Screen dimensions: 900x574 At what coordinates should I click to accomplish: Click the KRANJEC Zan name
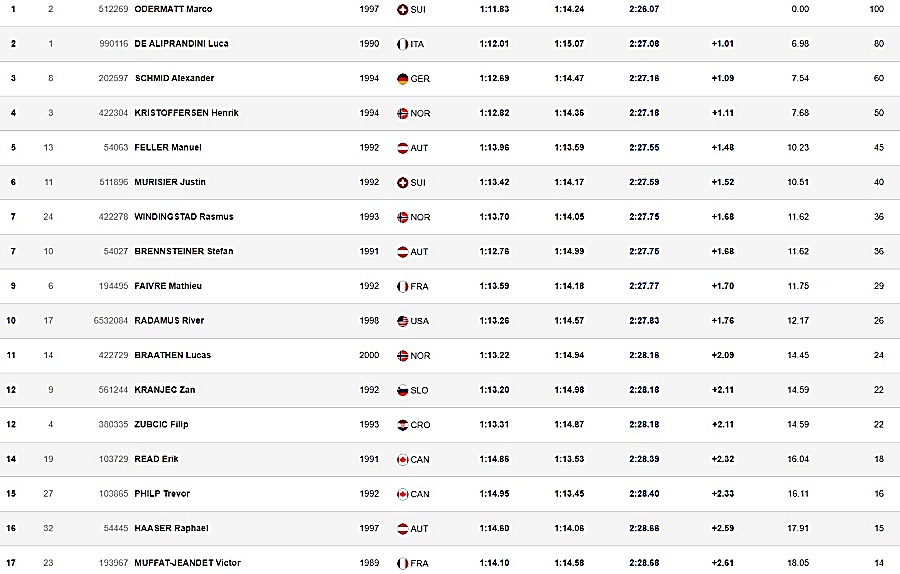click(165, 390)
